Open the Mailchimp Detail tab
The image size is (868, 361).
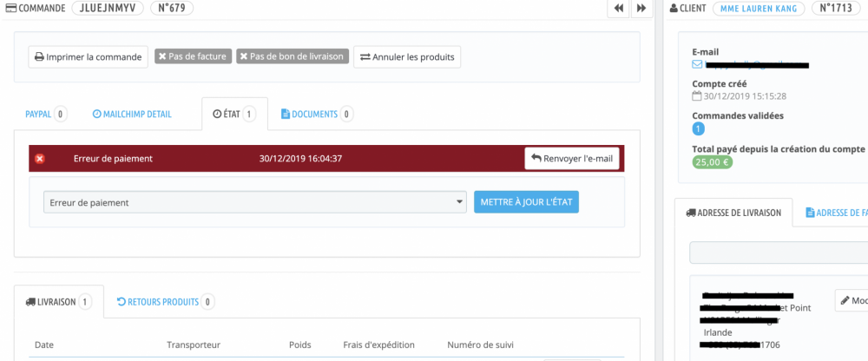point(132,114)
